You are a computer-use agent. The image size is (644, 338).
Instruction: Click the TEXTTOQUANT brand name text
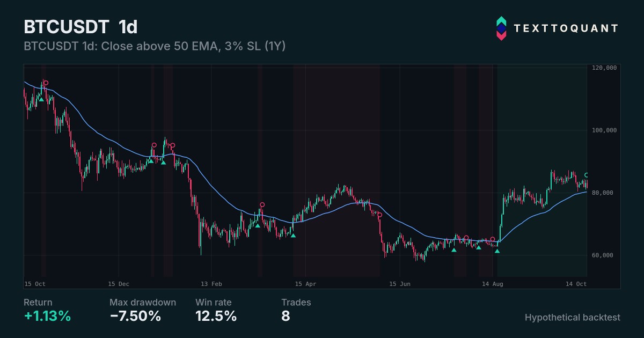click(566, 28)
